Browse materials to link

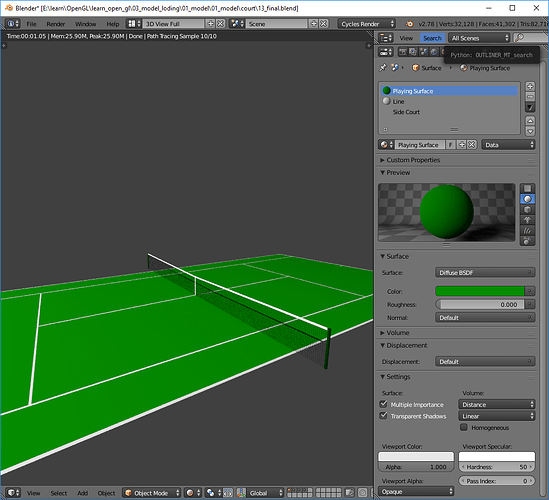click(x=386, y=145)
